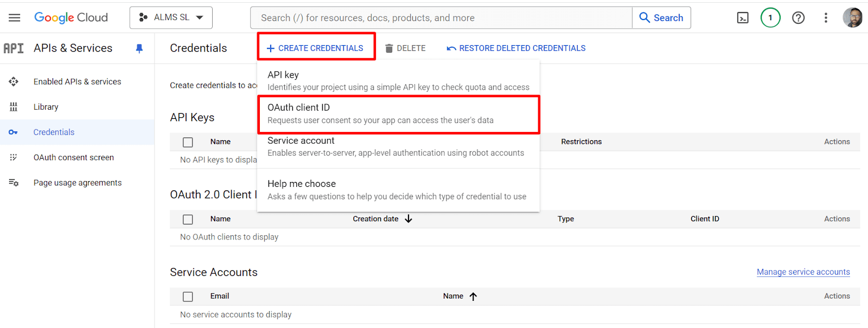Choose Help me choose option
The height and width of the screenshot is (328, 868).
pos(398,190)
